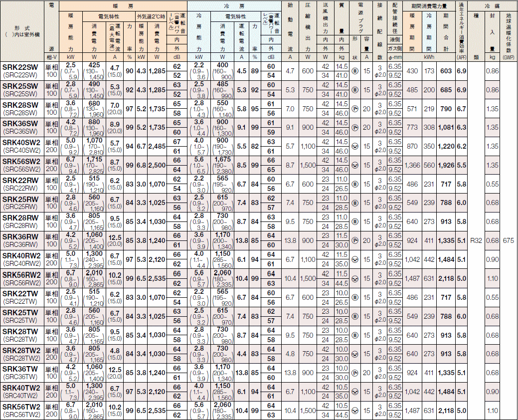Select the SRK22TW model name
The image size is (518, 420).
point(20,293)
